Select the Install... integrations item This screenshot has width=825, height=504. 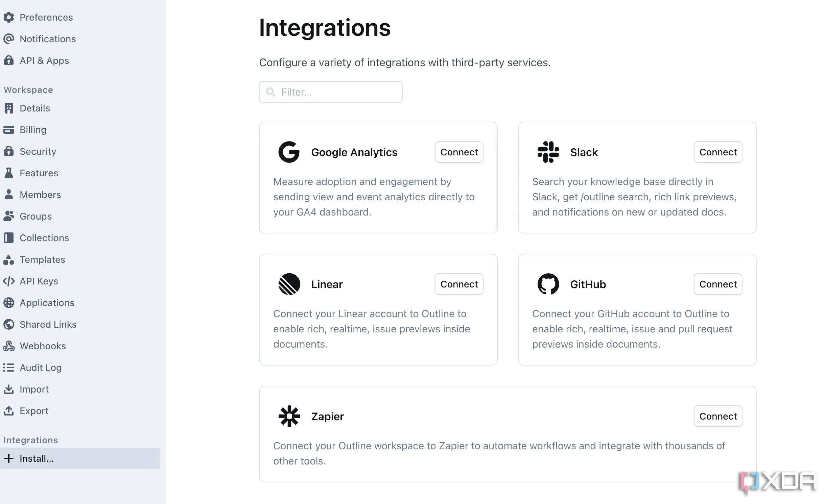click(80, 458)
